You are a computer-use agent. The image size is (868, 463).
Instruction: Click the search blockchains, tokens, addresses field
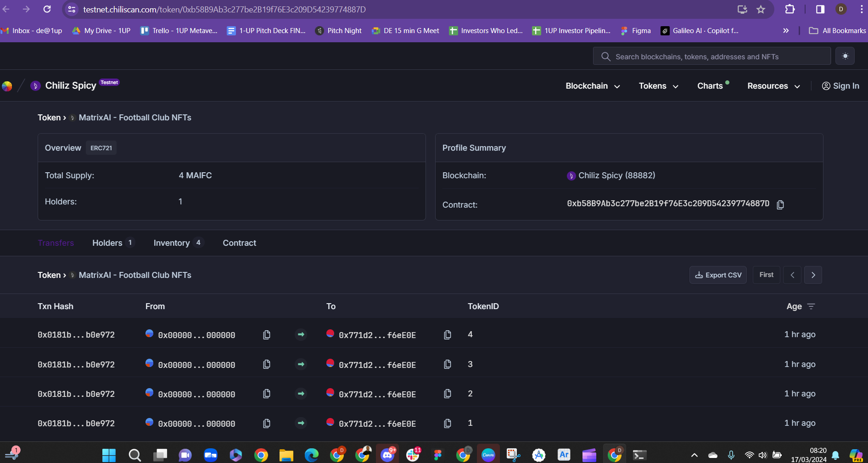(x=712, y=56)
